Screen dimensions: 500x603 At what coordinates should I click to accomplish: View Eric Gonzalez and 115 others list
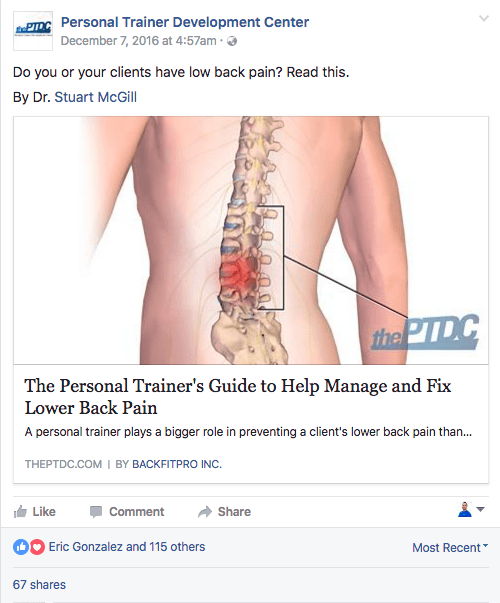pos(127,547)
